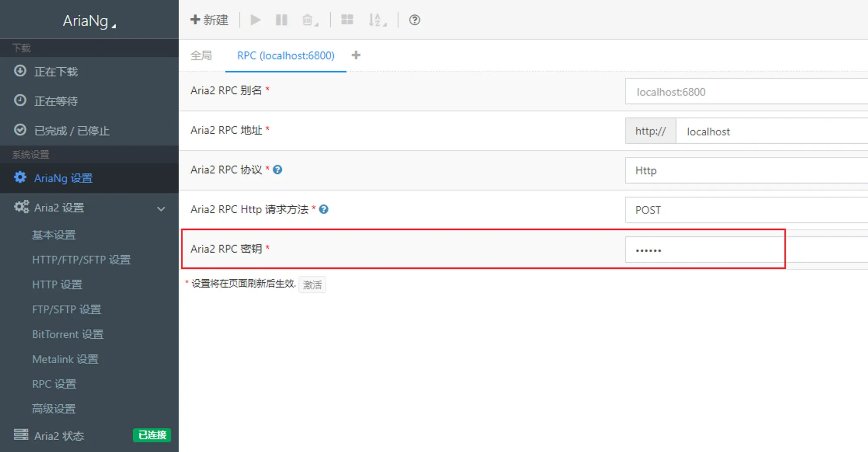The width and height of the screenshot is (868, 452).
Task: Open 基本设置 basic settings
Action: click(x=54, y=235)
